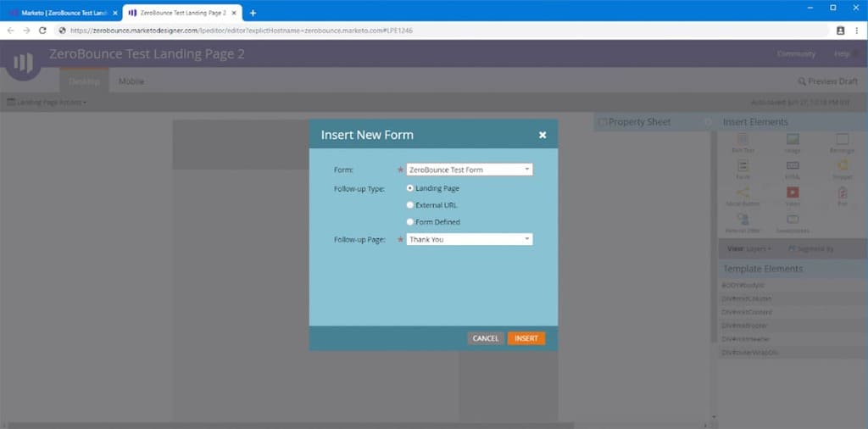Click the Marketo logo icon

click(x=23, y=63)
